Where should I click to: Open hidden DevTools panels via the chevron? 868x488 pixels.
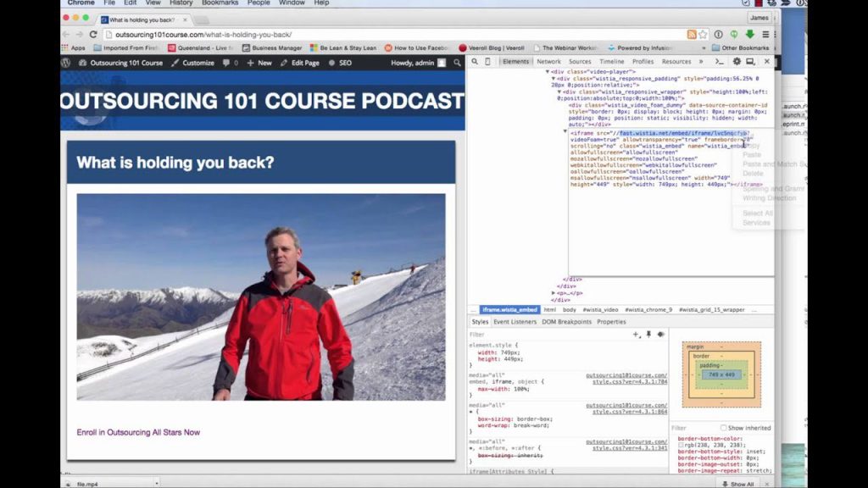tap(701, 62)
